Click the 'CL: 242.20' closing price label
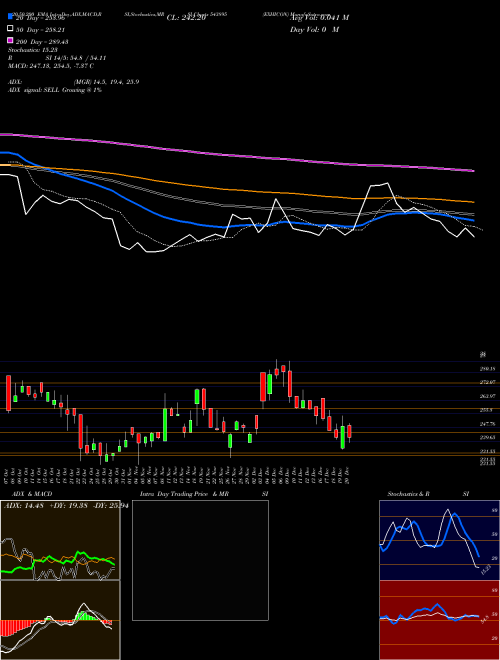 (186, 18)
